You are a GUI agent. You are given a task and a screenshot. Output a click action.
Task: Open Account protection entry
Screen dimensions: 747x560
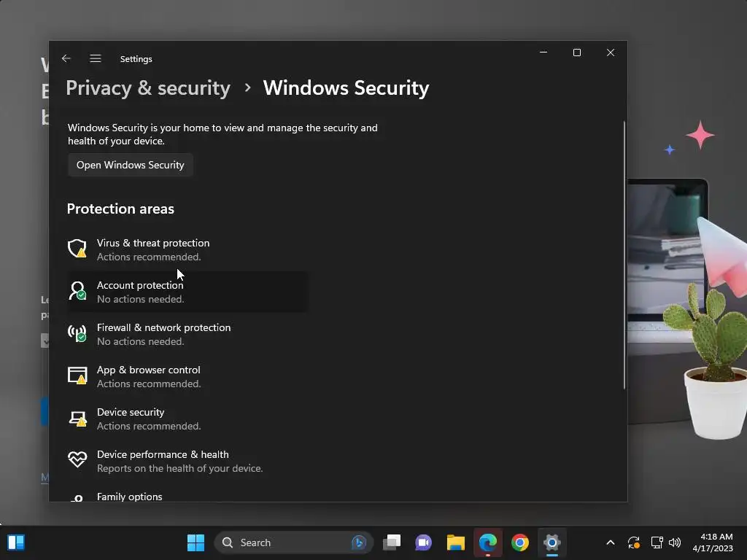187,292
